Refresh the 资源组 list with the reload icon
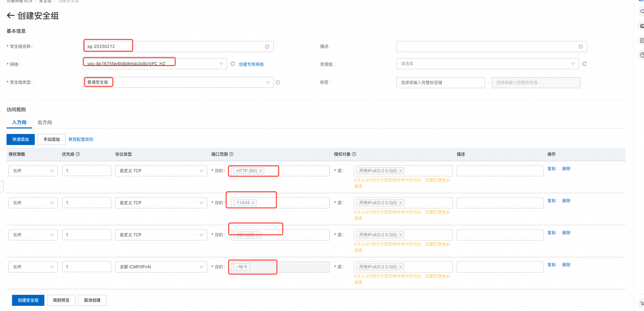The width and height of the screenshot is (644, 311). (584, 64)
